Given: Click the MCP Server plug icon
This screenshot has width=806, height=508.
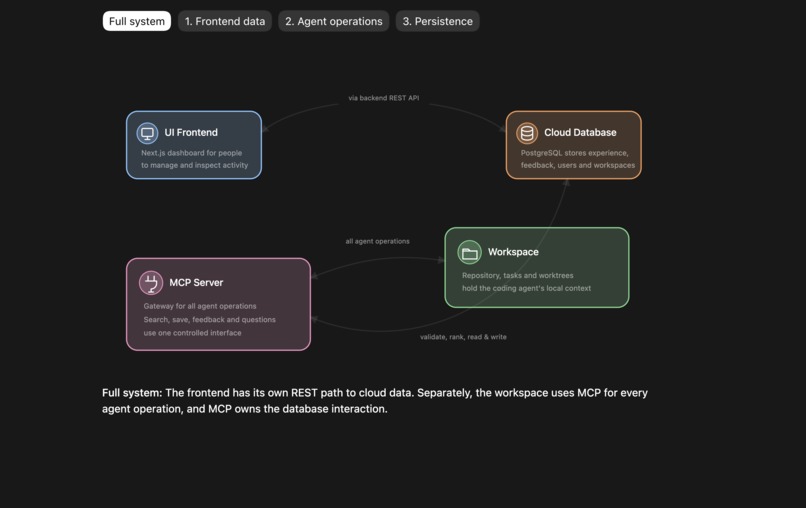Looking at the screenshot, I should coord(151,283).
